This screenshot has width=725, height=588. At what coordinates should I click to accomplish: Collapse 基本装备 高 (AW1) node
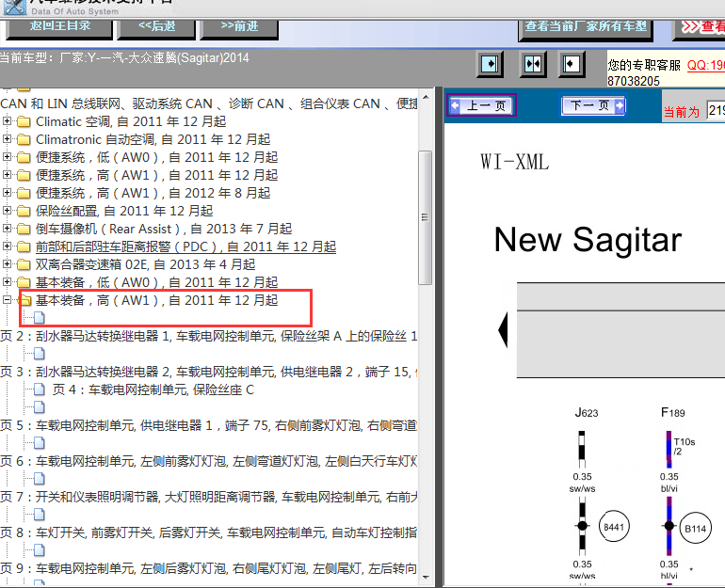(x=7, y=300)
